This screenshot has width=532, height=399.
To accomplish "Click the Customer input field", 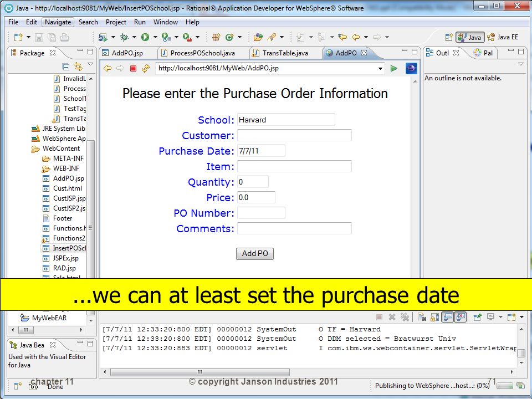I will point(294,135).
